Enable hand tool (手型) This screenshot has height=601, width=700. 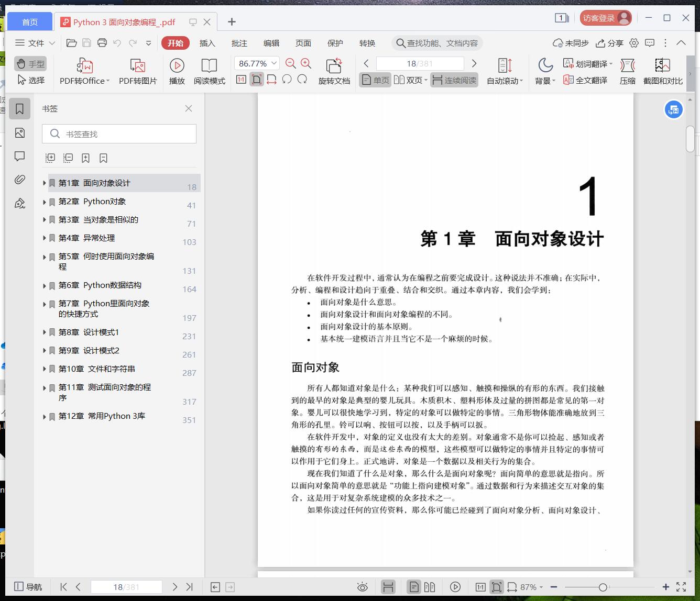pos(30,64)
